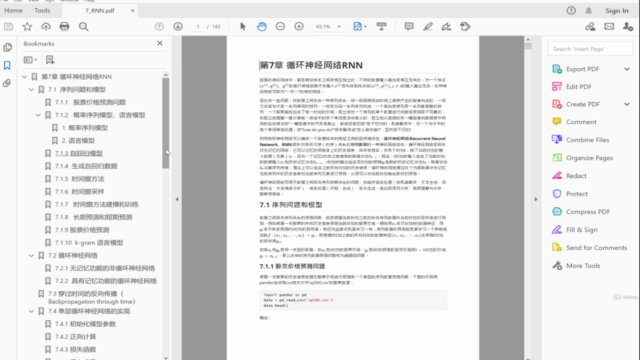Open the sign document tool

click(446, 27)
